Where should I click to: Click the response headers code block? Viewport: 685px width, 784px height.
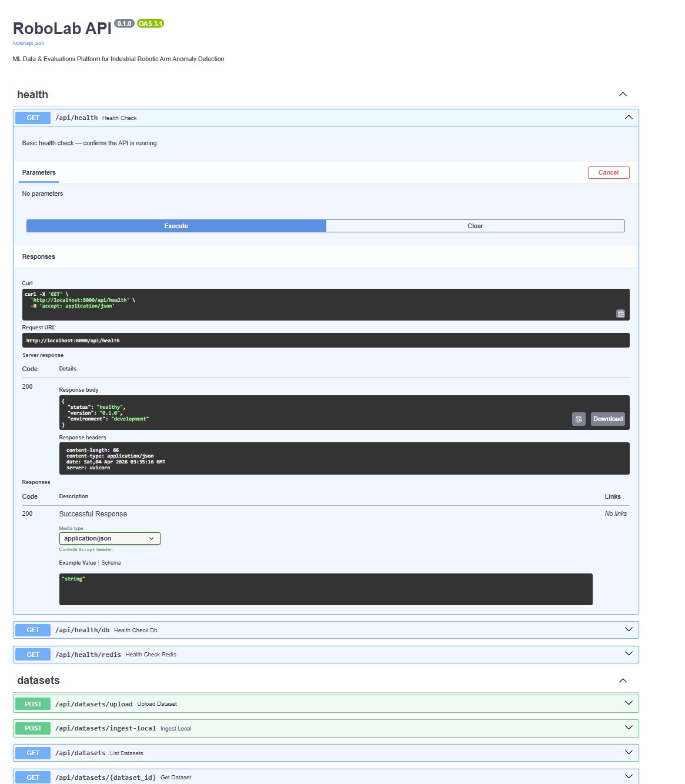point(344,459)
